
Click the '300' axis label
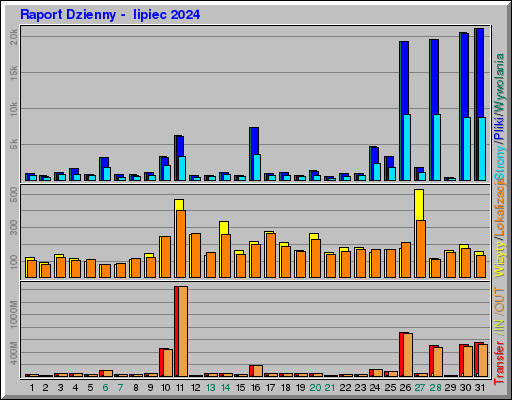tap(14, 227)
